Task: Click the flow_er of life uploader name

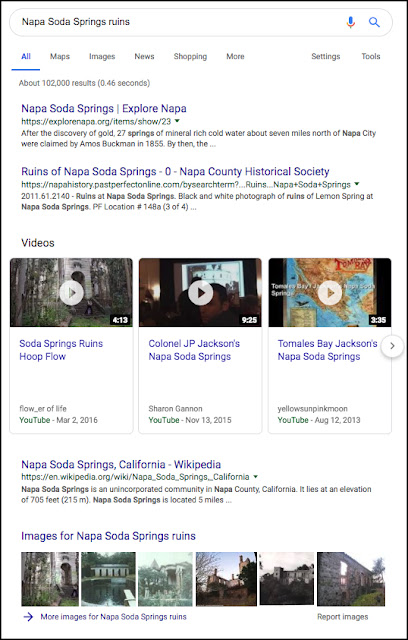Action: [x=43, y=409]
